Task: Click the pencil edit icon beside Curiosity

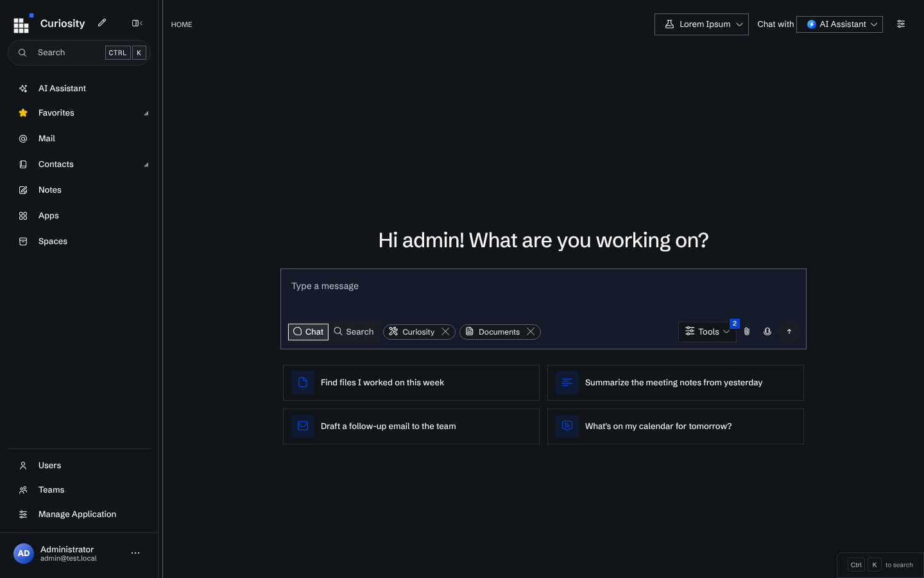Action: click(102, 23)
